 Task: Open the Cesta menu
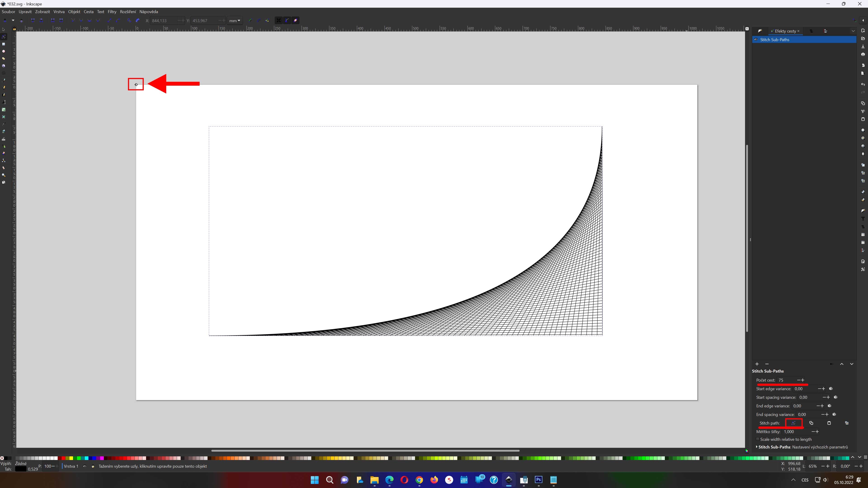click(89, 12)
